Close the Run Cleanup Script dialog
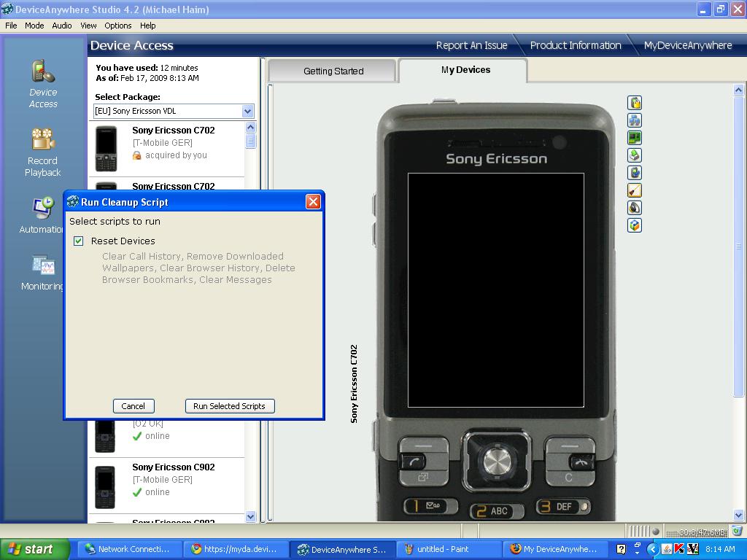 click(313, 202)
